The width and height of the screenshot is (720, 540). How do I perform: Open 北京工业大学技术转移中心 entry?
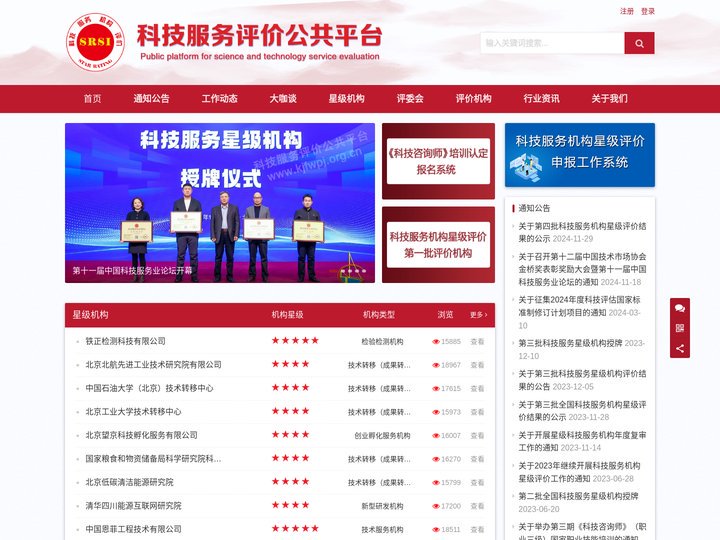coord(133,411)
